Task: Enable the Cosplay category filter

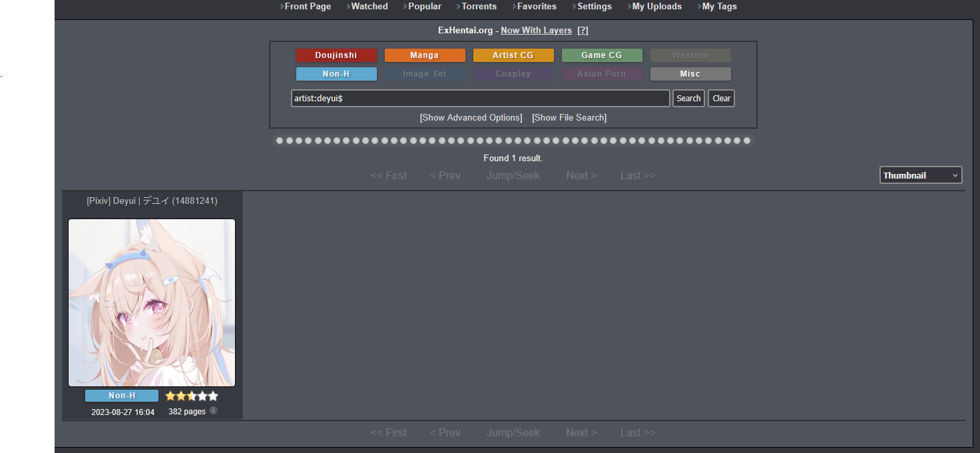Action: (513, 74)
